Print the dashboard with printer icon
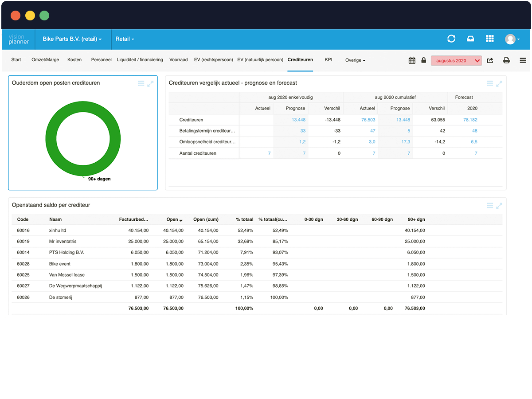This screenshot has height=399, width=532. [x=506, y=60]
